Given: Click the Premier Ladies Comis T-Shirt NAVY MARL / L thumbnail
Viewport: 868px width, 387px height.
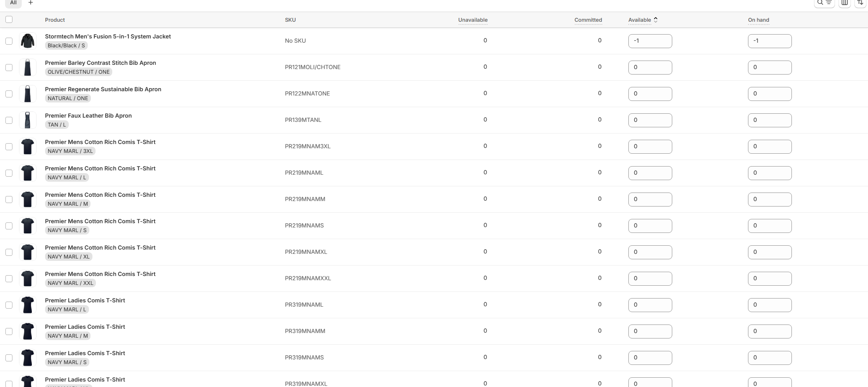Looking at the screenshot, I should (x=28, y=305).
